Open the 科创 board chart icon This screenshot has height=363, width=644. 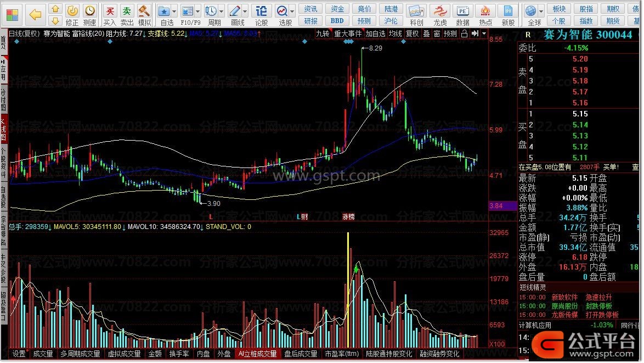click(x=416, y=15)
